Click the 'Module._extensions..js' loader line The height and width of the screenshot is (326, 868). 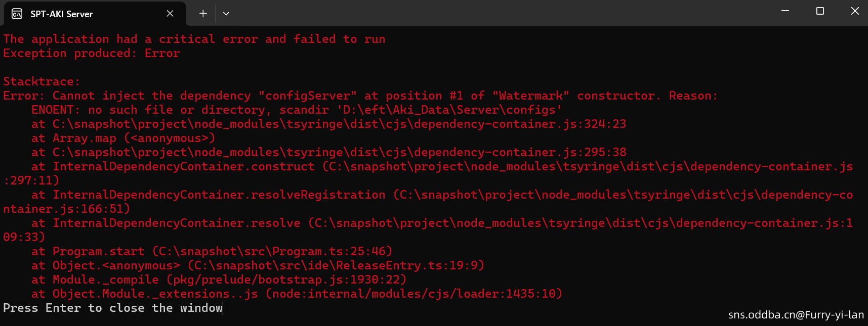pyautogui.click(x=297, y=294)
